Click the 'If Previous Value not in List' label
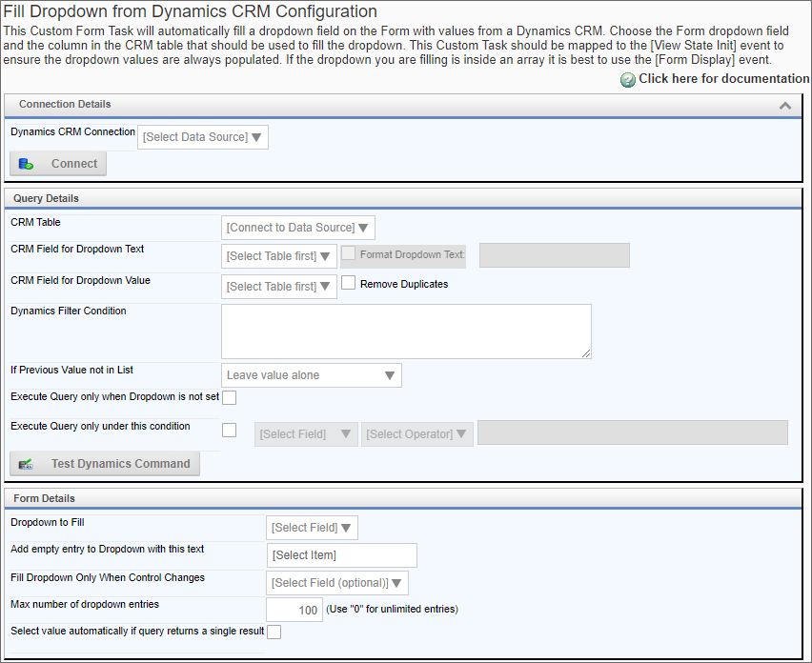 [72, 370]
